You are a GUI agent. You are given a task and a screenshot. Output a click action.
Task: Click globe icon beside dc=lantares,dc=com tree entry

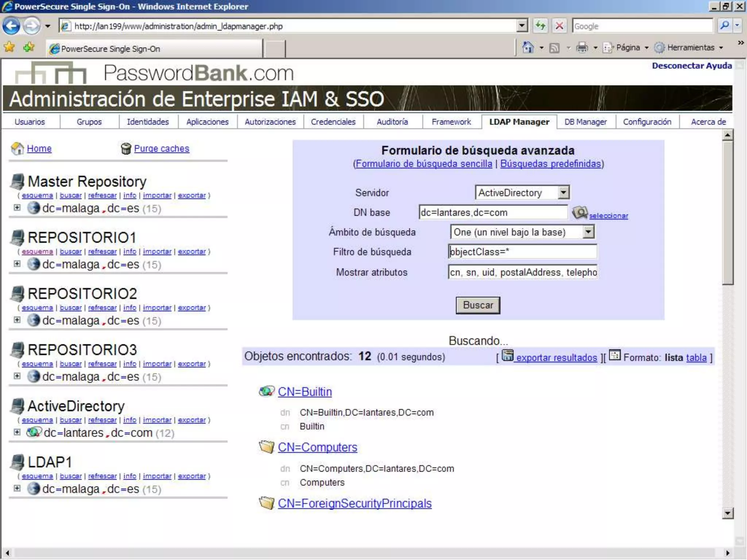click(x=34, y=432)
